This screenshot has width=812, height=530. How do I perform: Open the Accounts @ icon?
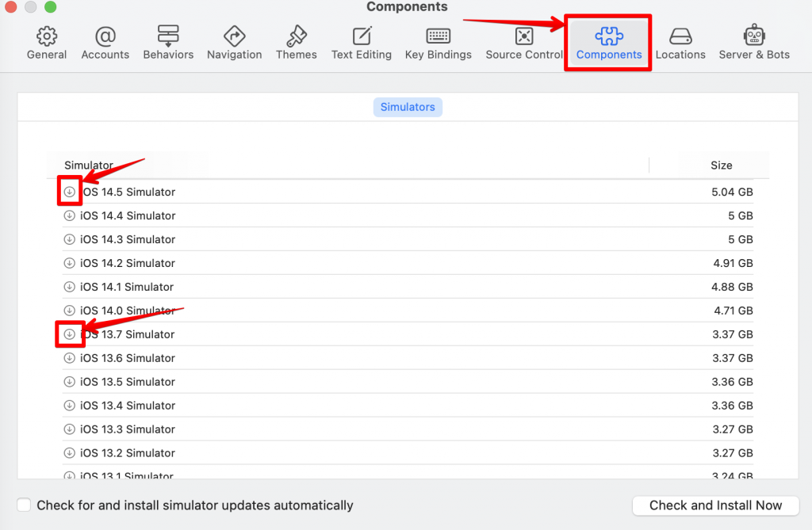coord(105,36)
